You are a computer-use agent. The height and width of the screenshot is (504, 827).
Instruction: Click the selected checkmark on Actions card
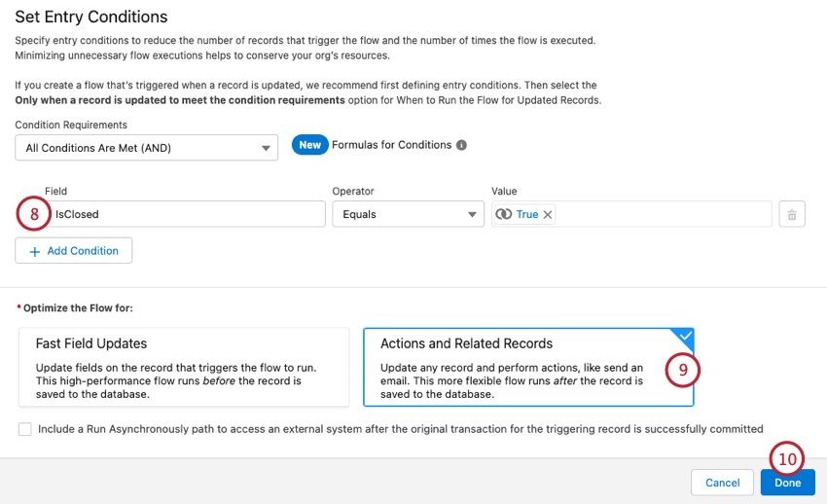click(685, 337)
